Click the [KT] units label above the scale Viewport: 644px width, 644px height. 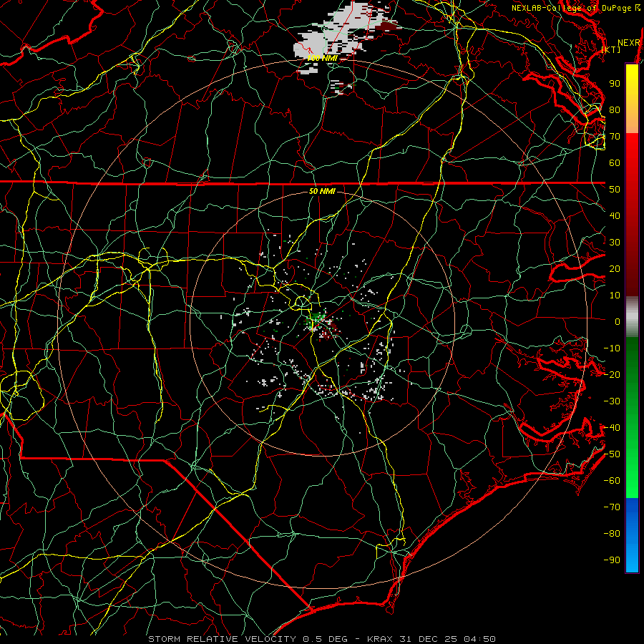[611, 49]
